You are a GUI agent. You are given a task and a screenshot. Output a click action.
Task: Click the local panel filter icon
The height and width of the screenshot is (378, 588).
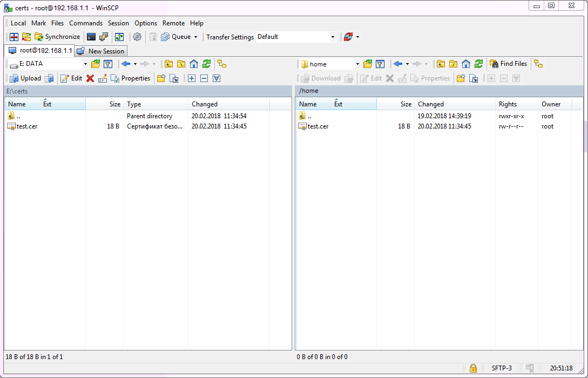tap(108, 64)
